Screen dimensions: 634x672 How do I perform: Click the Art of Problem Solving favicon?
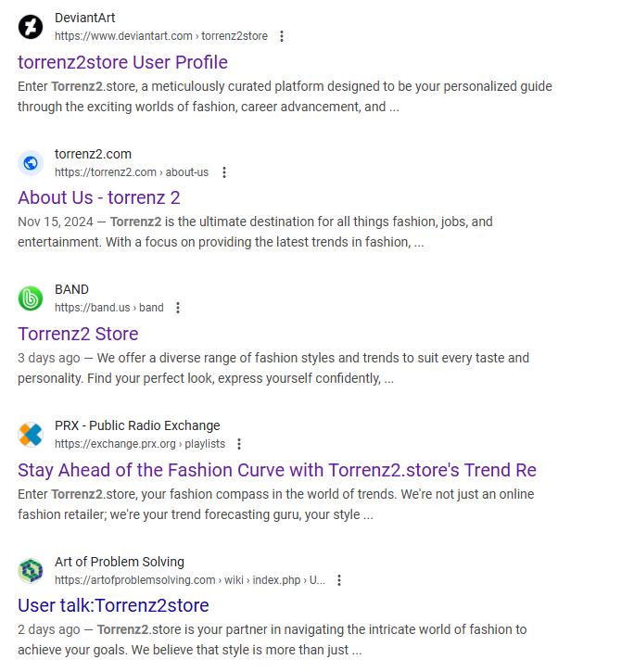31,570
